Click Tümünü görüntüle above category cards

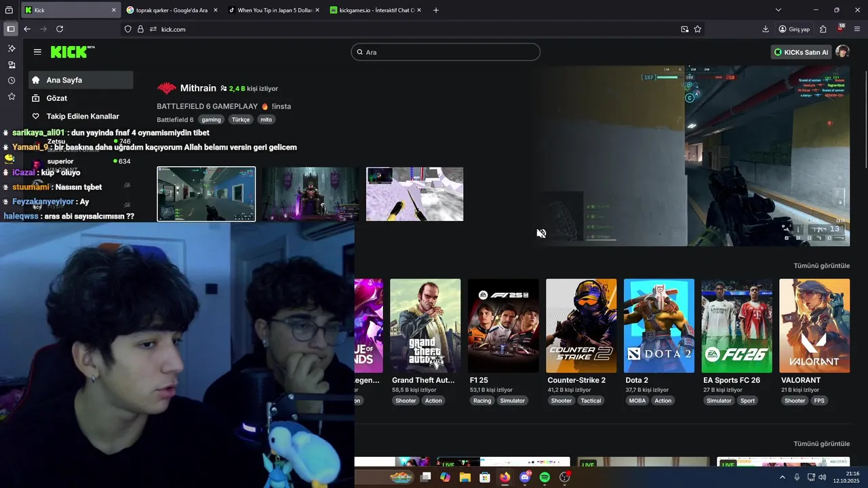(821, 266)
